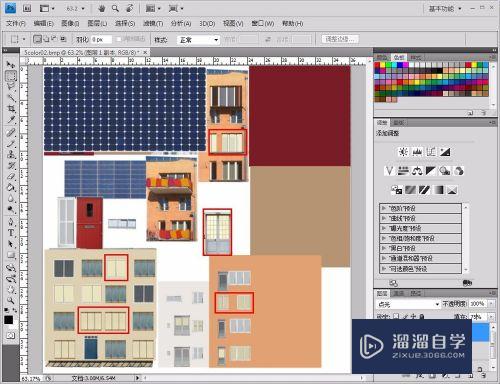Choose New Selection mode in options bar
This screenshot has width=500, height=384.
click(37, 39)
